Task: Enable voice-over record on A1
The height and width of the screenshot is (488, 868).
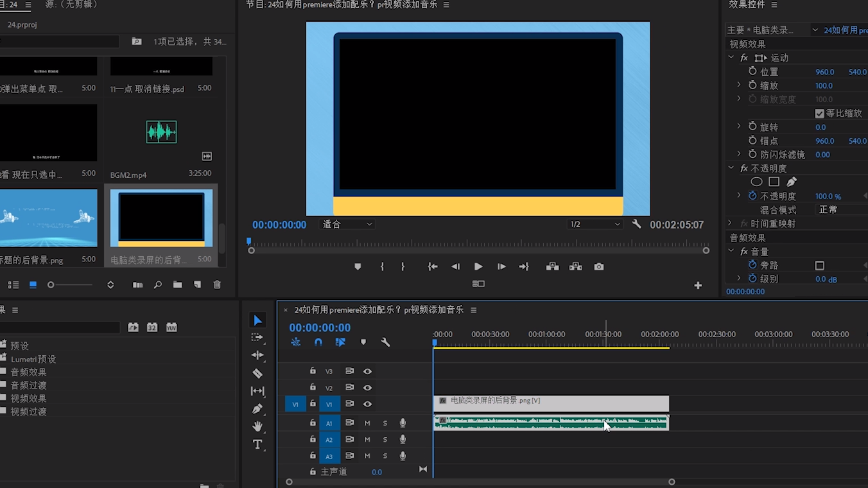Action: click(403, 423)
